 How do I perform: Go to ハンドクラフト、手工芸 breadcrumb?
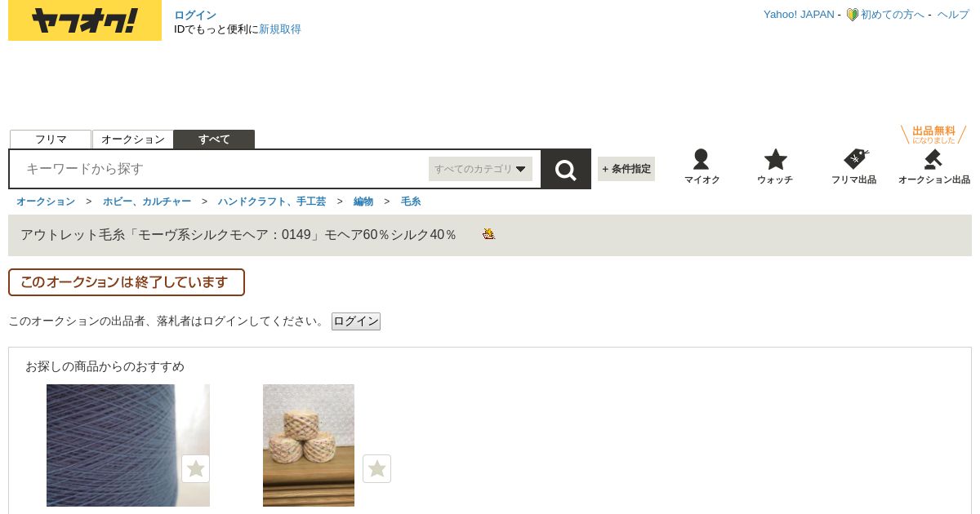272,202
